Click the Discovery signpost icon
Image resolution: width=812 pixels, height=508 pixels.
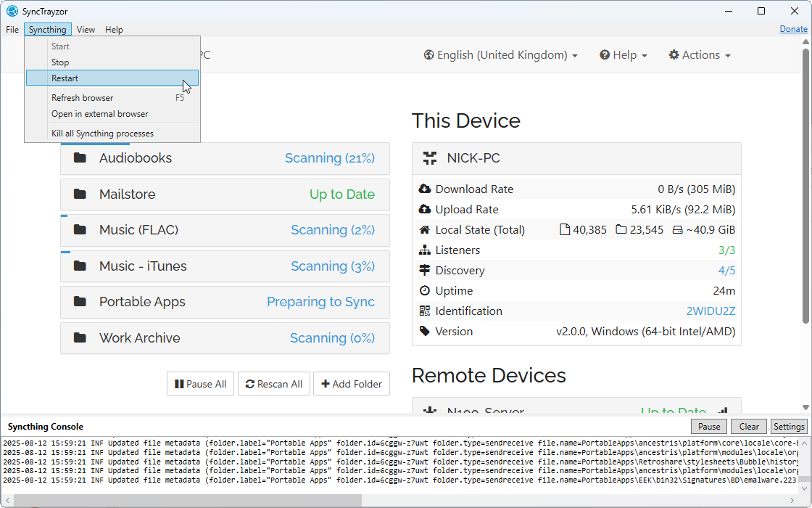pos(425,270)
